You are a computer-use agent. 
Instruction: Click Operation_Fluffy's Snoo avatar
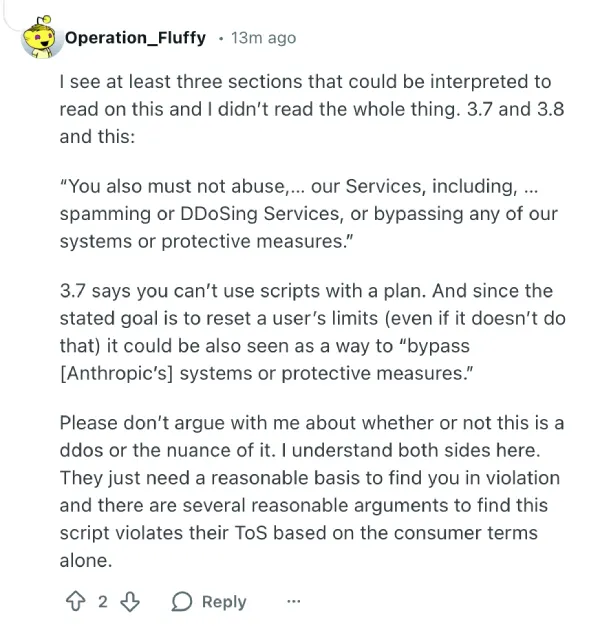pyautogui.click(x=38, y=38)
